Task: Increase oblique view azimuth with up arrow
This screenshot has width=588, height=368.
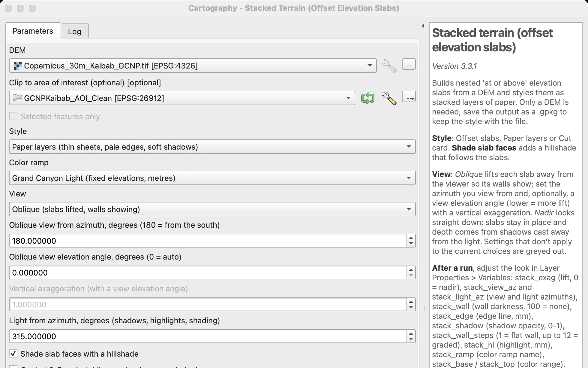Action: click(x=411, y=238)
